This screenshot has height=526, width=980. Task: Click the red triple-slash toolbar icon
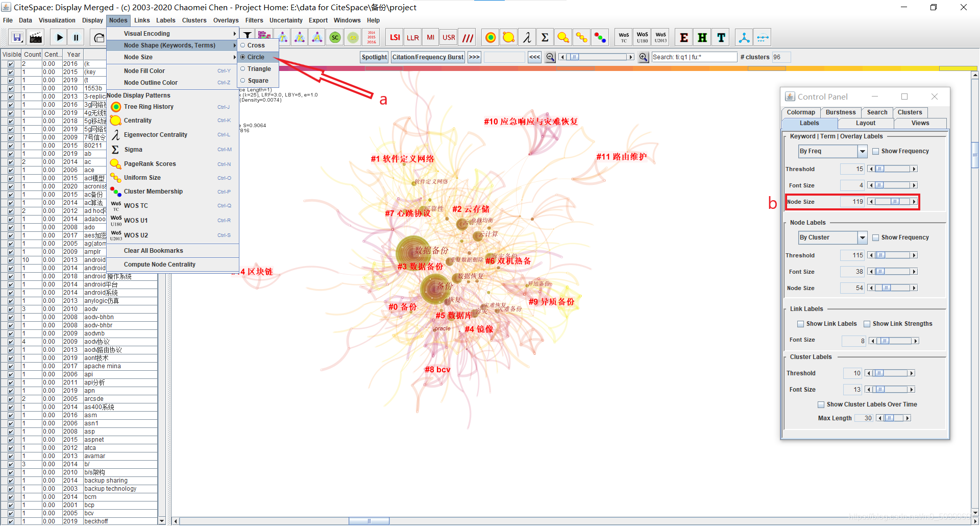[468, 37]
